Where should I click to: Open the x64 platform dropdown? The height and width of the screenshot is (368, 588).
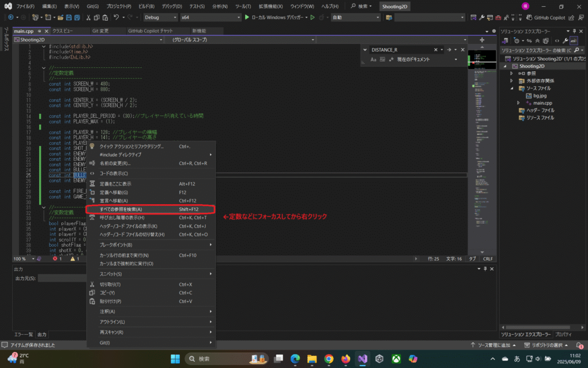click(210, 17)
